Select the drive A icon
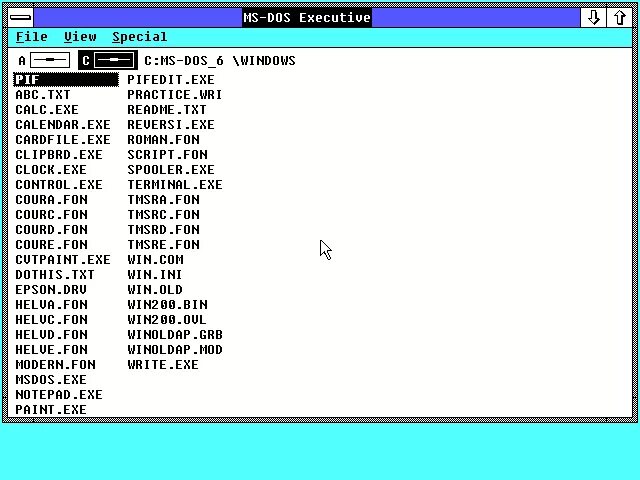 click(44, 60)
